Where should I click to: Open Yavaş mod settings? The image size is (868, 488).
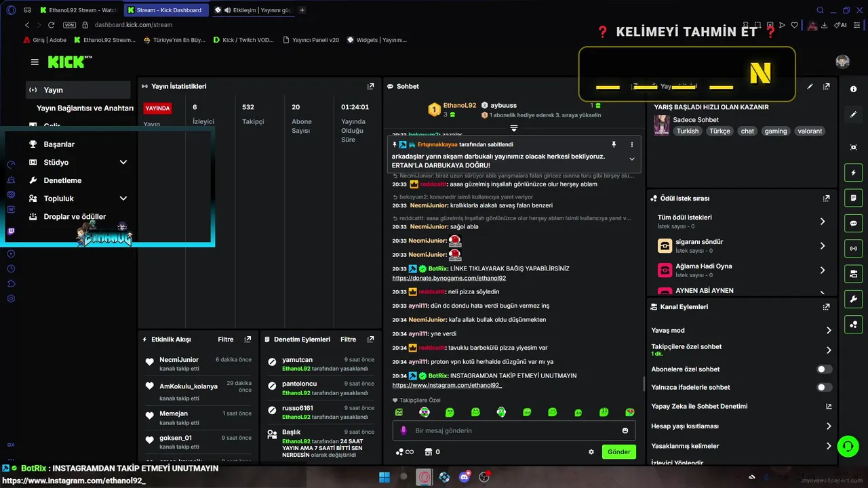(x=741, y=330)
